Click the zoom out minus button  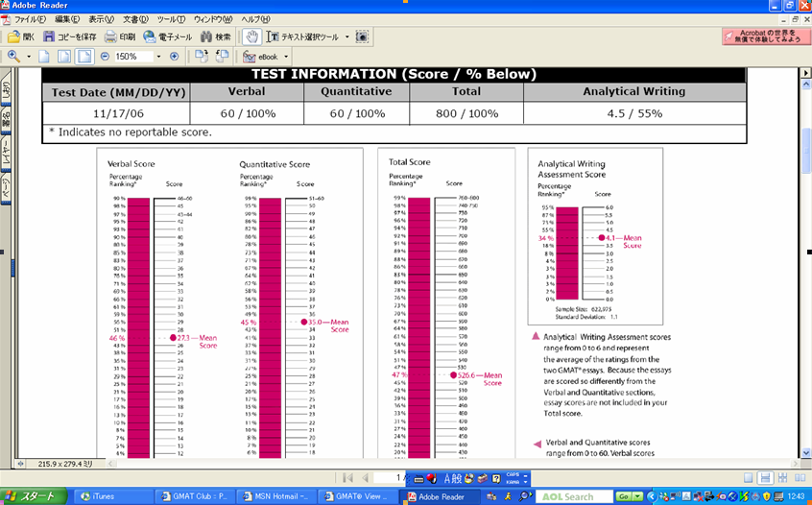(x=104, y=57)
